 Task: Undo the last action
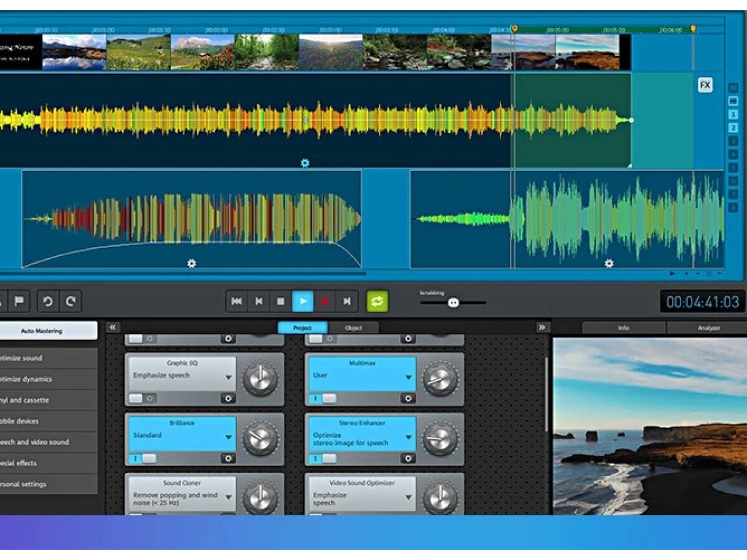pos(48,302)
